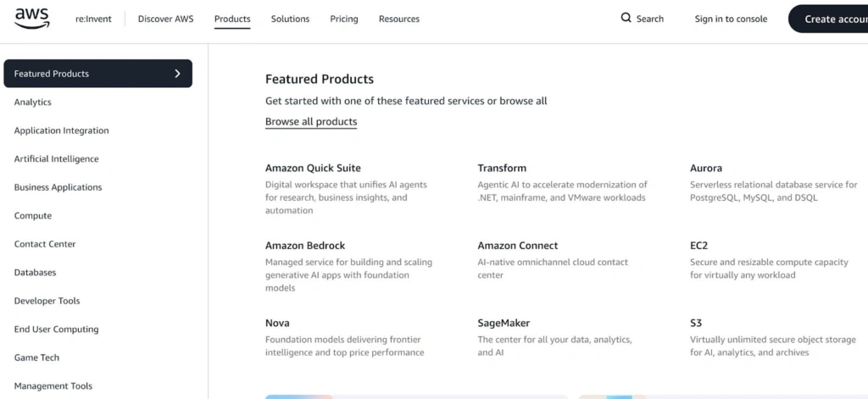868x399 pixels.
Task: Open the SageMaker product link
Action: [x=504, y=323]
